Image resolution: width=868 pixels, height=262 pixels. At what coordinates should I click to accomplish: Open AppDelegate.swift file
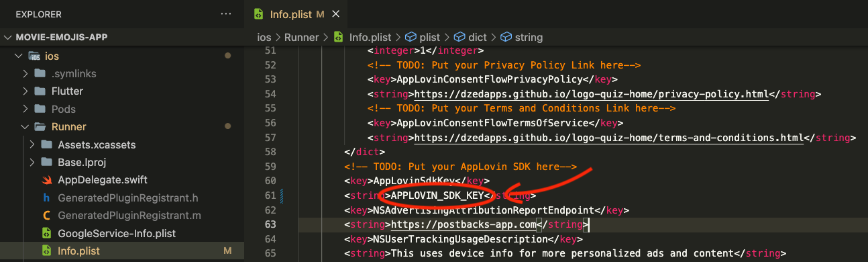(103, 180)
